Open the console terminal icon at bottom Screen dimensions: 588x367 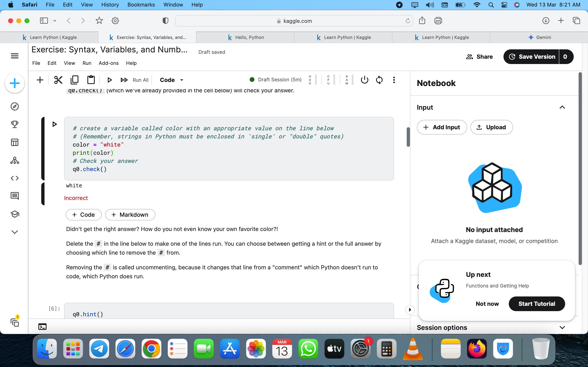pos(42,327)
